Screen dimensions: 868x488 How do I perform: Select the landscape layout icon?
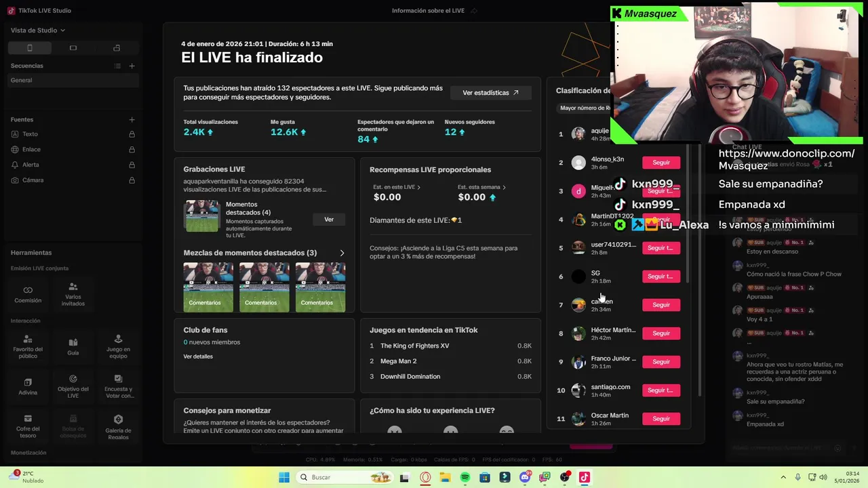73,48
